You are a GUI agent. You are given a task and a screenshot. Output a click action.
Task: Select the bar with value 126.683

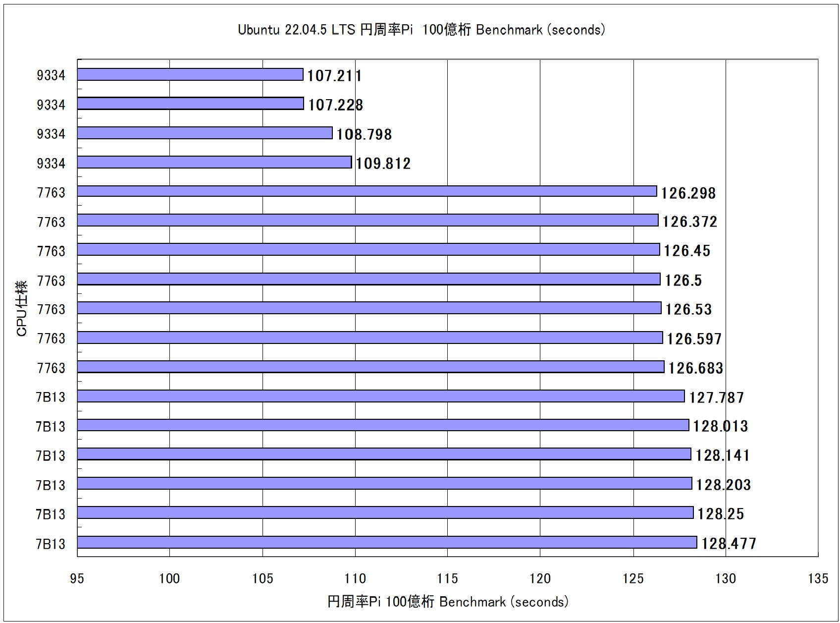[370, 367]
